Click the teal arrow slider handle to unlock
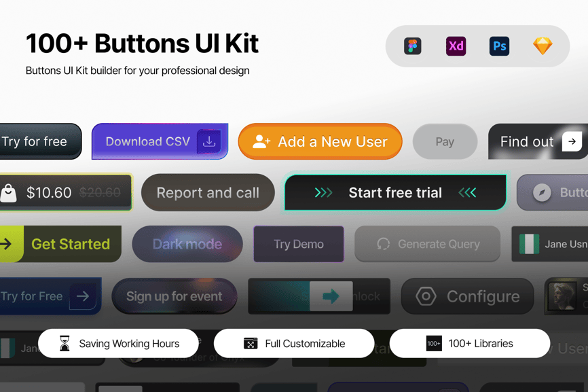This screenshot has height=392, width=588. 331,296
